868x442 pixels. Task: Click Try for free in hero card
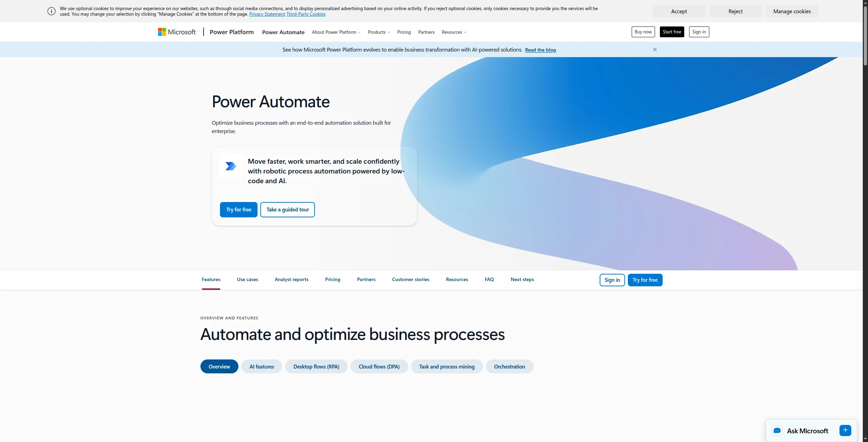click(x=239, y=210)
